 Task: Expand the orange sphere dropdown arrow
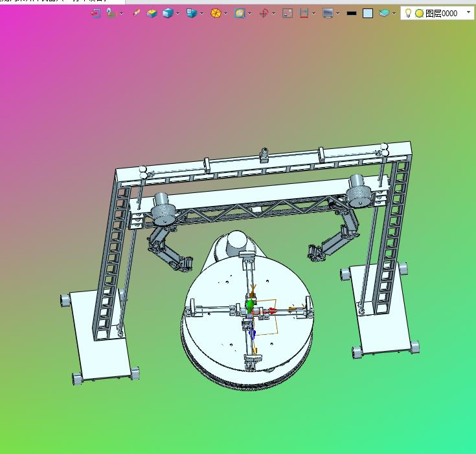tap(225, 14)
